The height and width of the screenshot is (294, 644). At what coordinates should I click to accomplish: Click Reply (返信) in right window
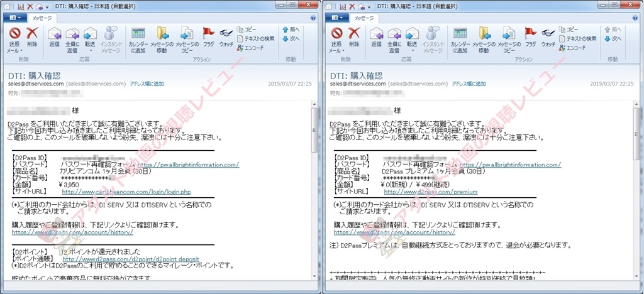pyautogui.click(x=376, y=36)
